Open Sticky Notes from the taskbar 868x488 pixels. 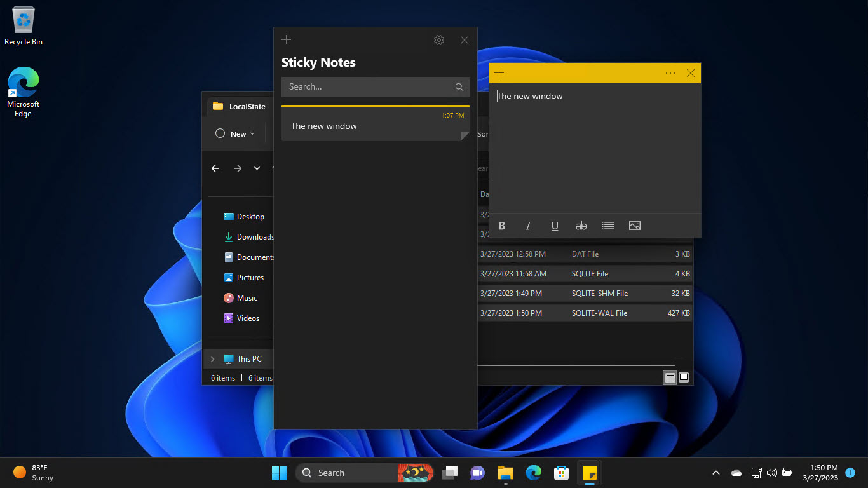coord(589,473)
